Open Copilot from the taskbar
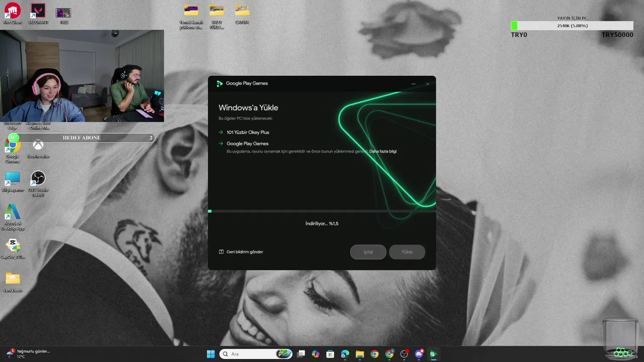Screen dimensions: 644x362 coord(315,354)
